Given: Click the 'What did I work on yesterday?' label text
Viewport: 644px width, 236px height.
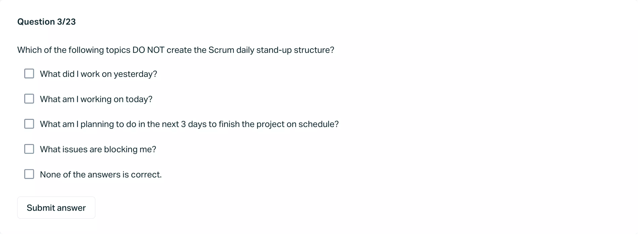Looking at the screenshot, I should click(98, 74).
